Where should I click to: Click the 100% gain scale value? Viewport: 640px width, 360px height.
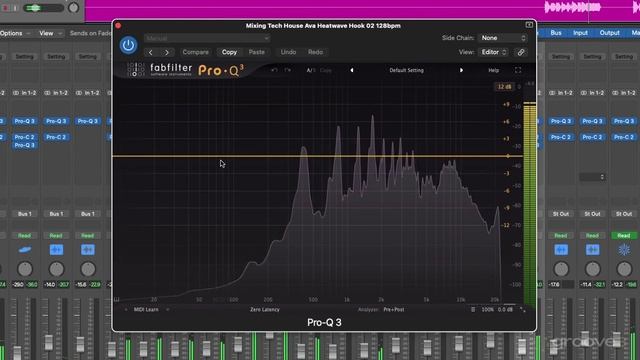point(487,309)
